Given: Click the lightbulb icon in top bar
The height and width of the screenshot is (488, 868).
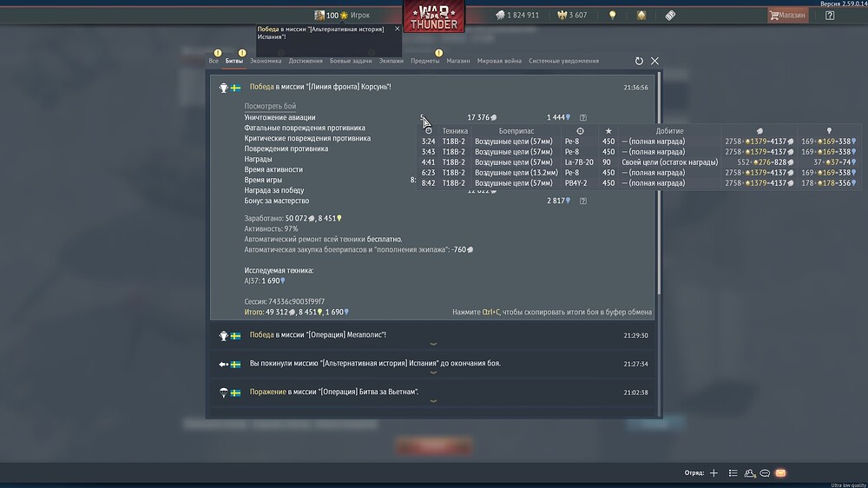Looking at the screenshot, I should [612, 16].
